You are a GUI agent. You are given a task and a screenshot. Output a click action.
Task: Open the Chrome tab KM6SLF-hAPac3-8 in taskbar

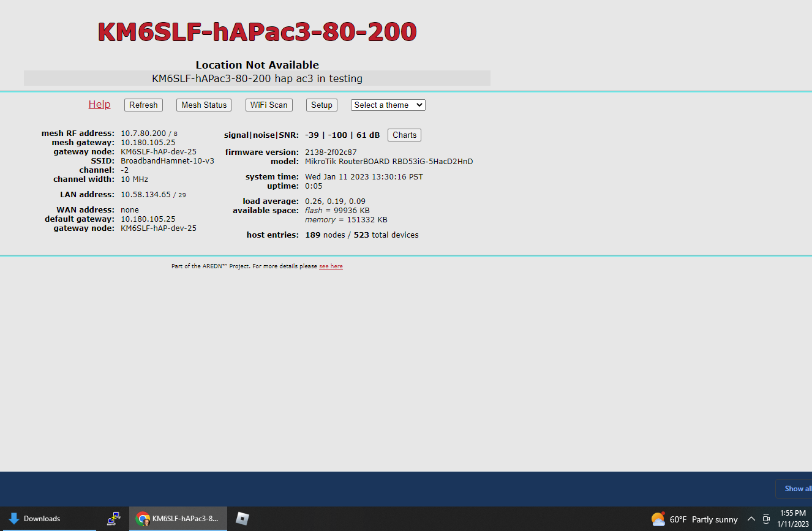178,519
